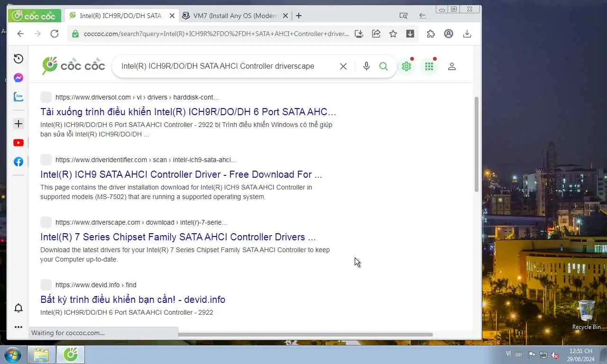Open Windows Explorer from the taskbar

(x=41, y=355)
